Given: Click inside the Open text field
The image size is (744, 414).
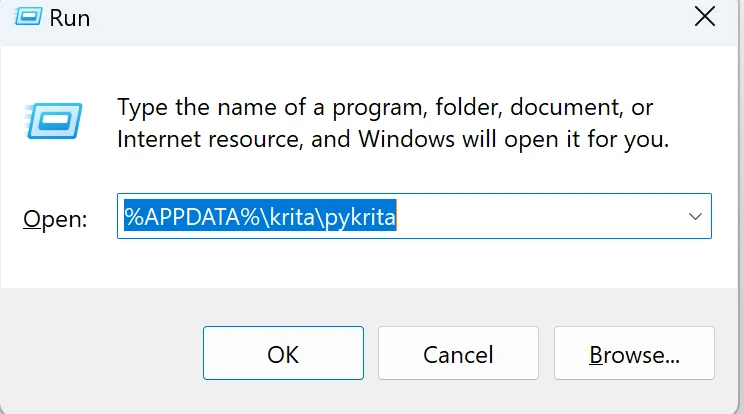Looking at the screenshot, I should click(414, 216).
